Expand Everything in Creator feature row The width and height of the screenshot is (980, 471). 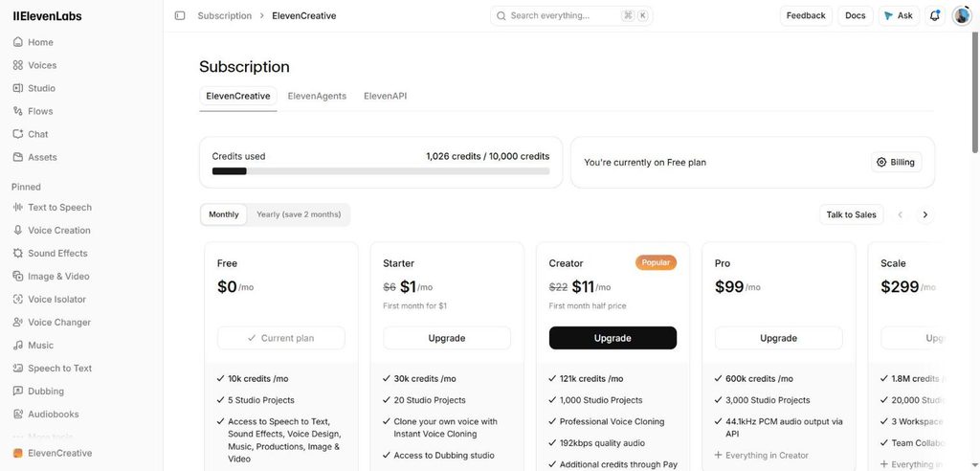761,456
